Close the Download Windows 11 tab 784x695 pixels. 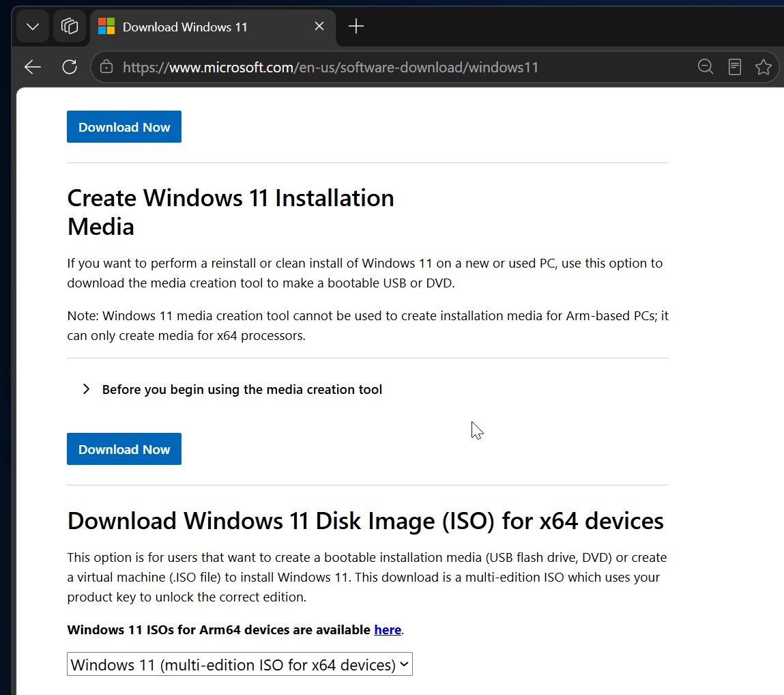point(319,26)
